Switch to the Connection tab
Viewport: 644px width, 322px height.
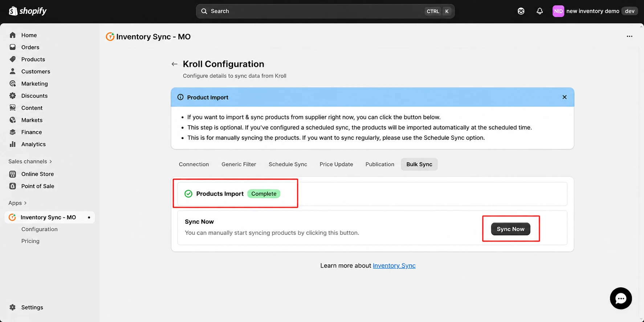pyautogui.click(x=194, y=164)
